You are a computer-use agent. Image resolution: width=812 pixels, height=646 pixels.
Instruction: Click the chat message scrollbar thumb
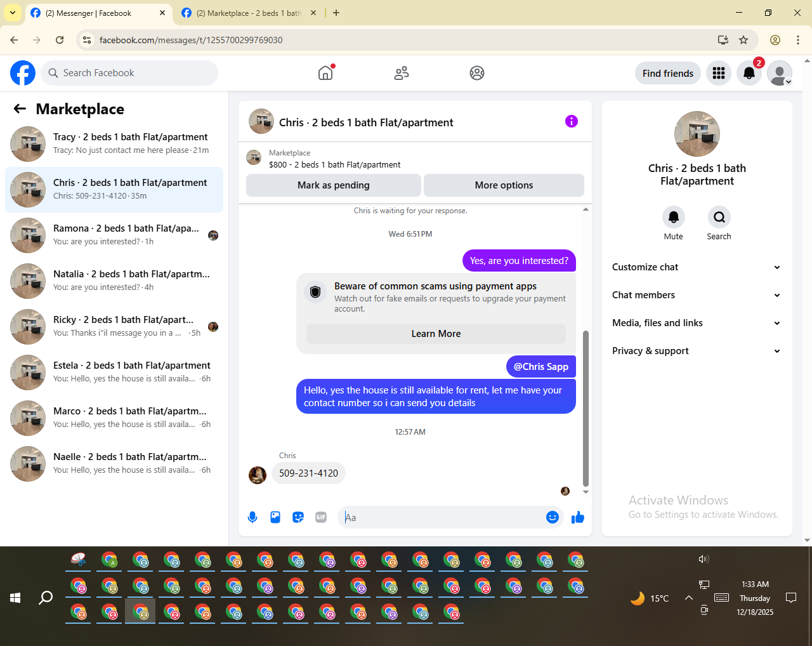click(586, 409)
